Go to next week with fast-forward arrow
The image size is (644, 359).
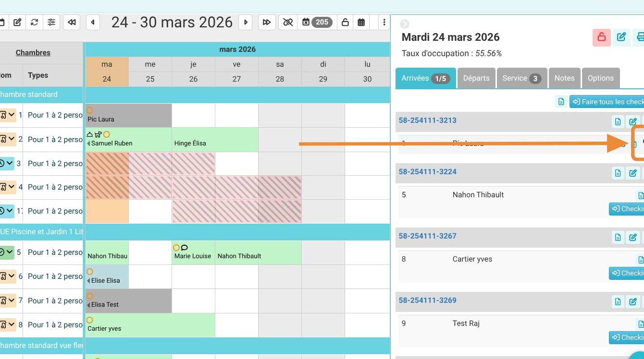tap(267, 22)
